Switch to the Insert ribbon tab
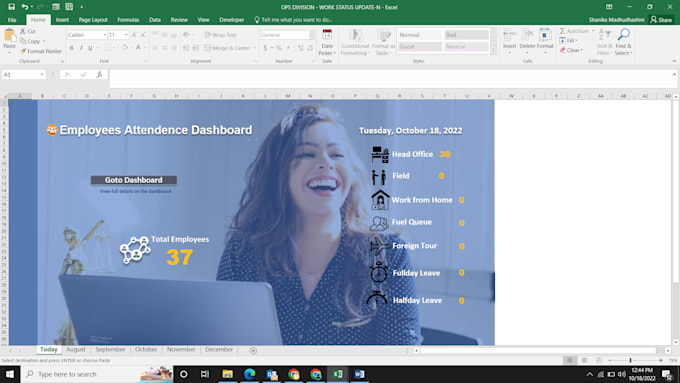 62,20
